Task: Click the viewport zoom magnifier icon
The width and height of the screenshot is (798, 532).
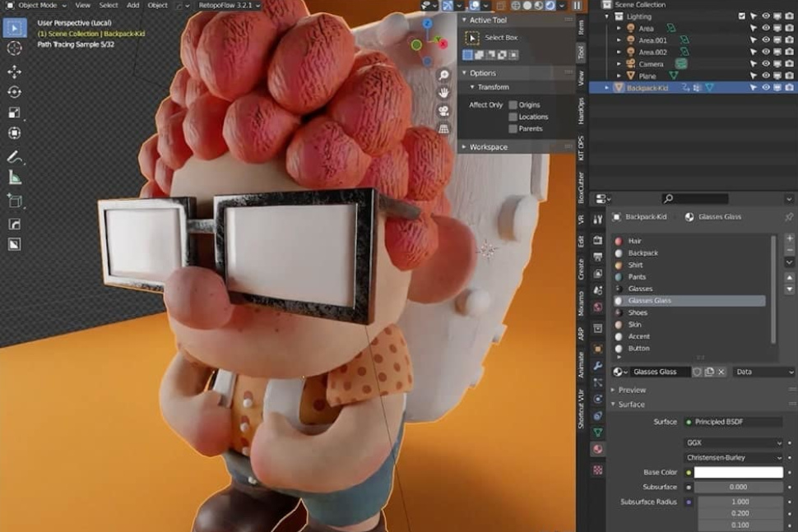Action: (444, 75)
